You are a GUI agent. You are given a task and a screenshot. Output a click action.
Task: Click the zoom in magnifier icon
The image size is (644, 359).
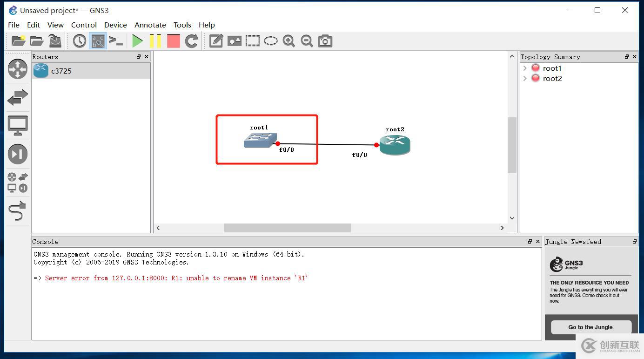[289, 41]
